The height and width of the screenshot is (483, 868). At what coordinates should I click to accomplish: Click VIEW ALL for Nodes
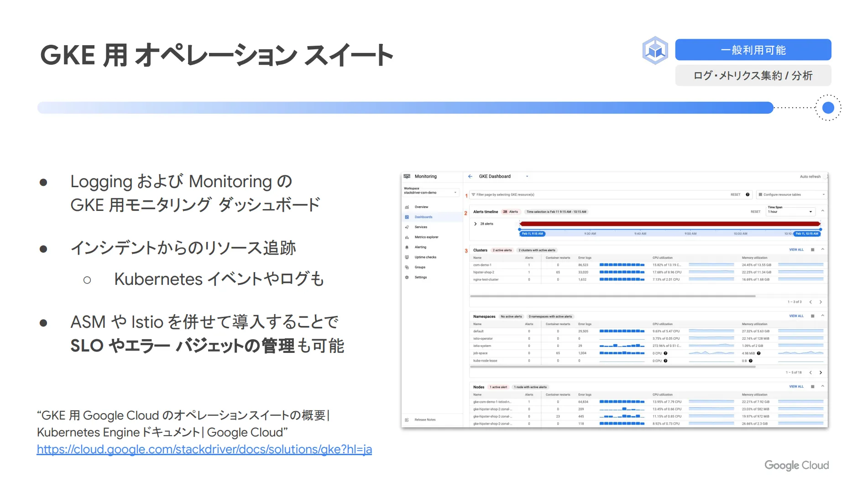[796, 387]
